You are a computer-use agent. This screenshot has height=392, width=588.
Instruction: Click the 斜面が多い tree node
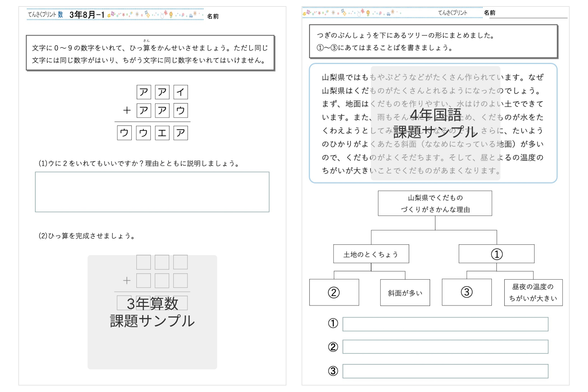point(405,293)
